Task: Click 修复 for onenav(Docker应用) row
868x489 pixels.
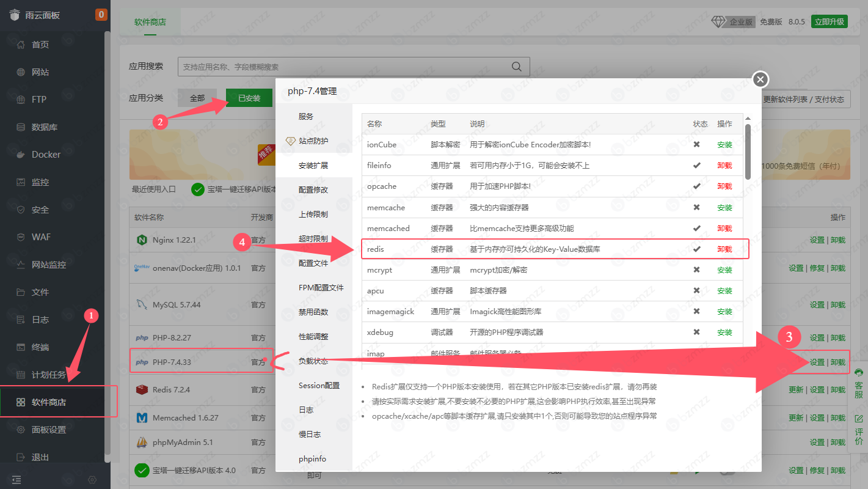Action: point(817,268)
